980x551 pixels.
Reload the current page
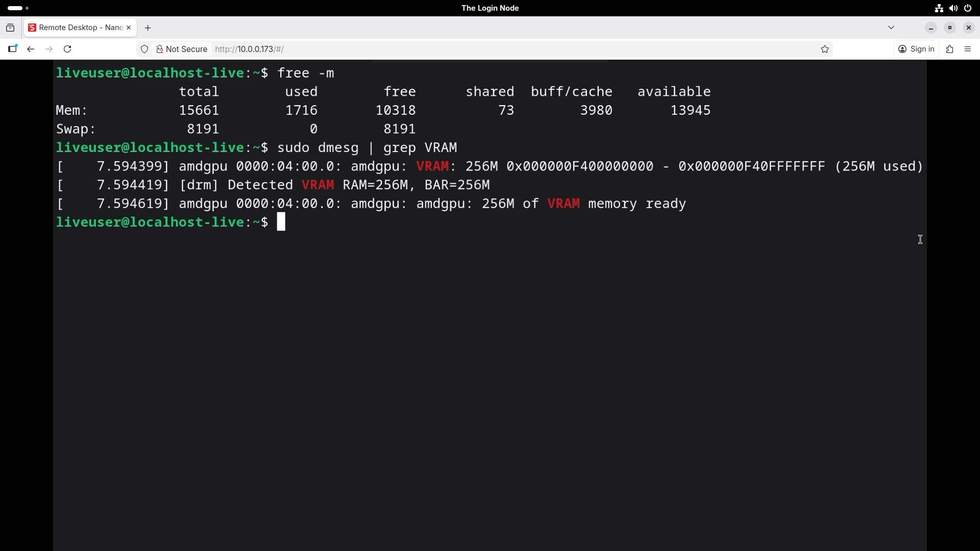(x=67, y=49)
